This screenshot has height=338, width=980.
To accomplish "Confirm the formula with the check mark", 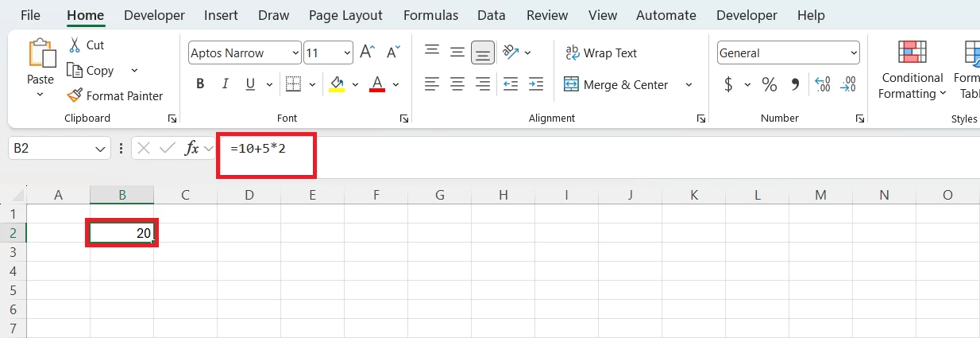I will (x=167, y=148).
